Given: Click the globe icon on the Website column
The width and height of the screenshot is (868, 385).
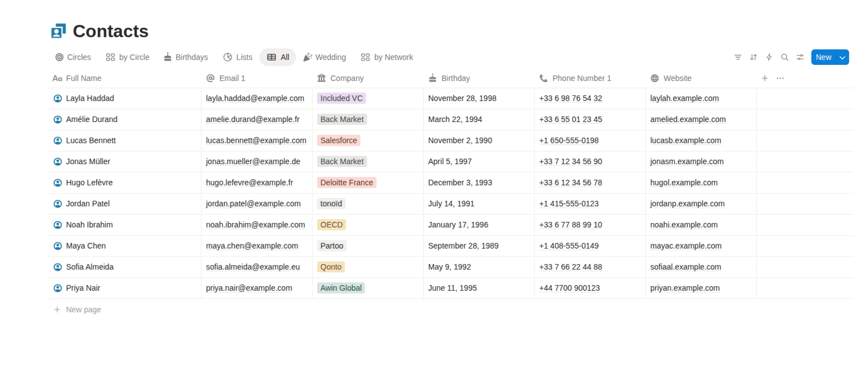Looking at the screenshot, I should coord(655,78).
